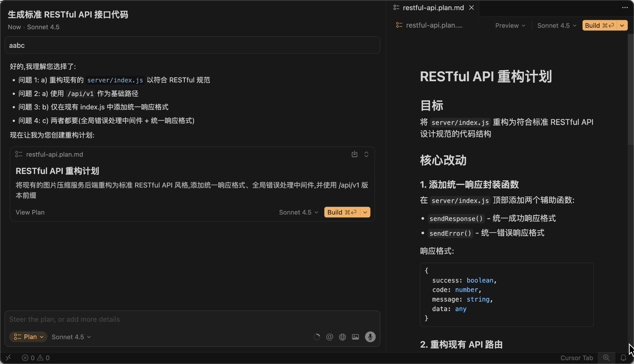Click the expand arrows on the plan card
Viewport: 634px width, 364px height.
pyautogui.click(x=366, y=154)
